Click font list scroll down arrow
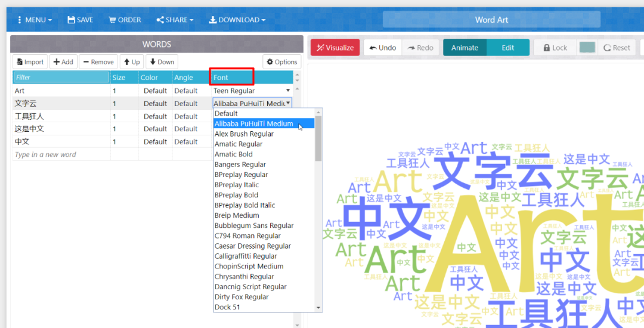The image size is (644, 328). (318, 308)
